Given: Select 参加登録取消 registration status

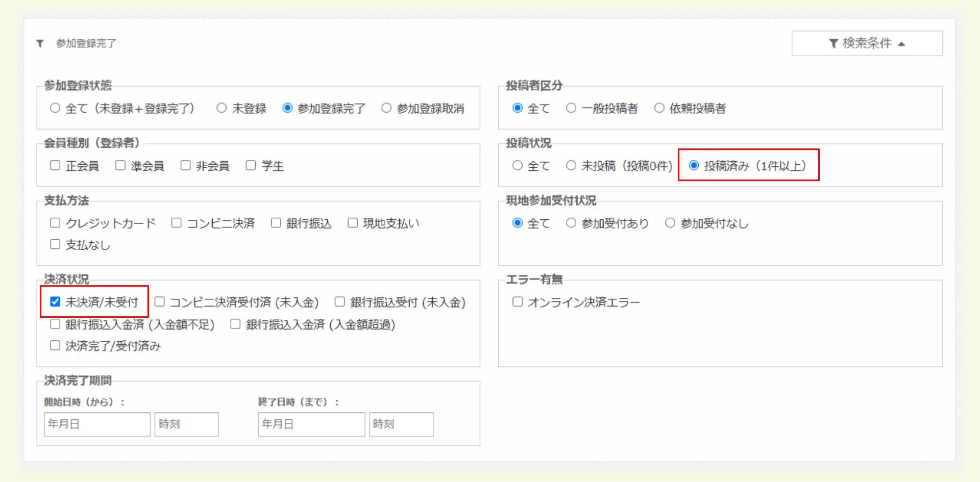Looking at the screenshot, I should coord(387,108).
